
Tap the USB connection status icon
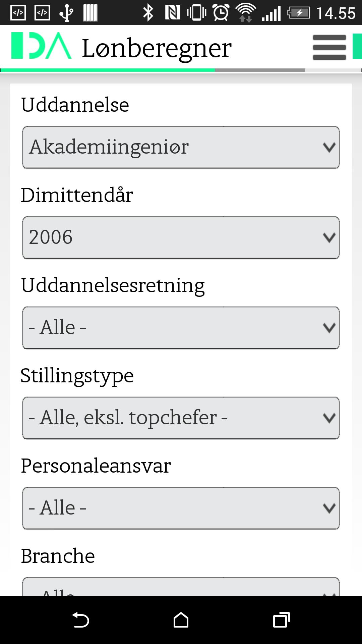tap(66, 13)
